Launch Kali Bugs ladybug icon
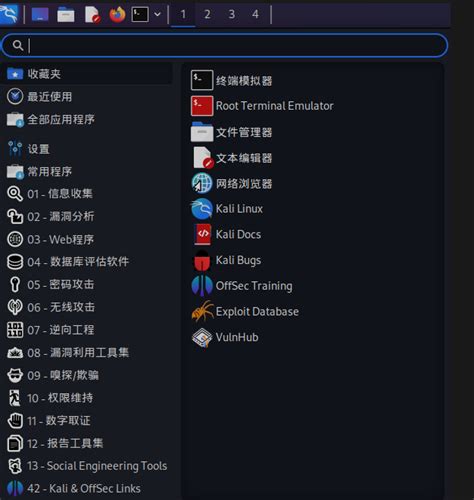This screenshot has height=500, width=474. click(202, 260)
